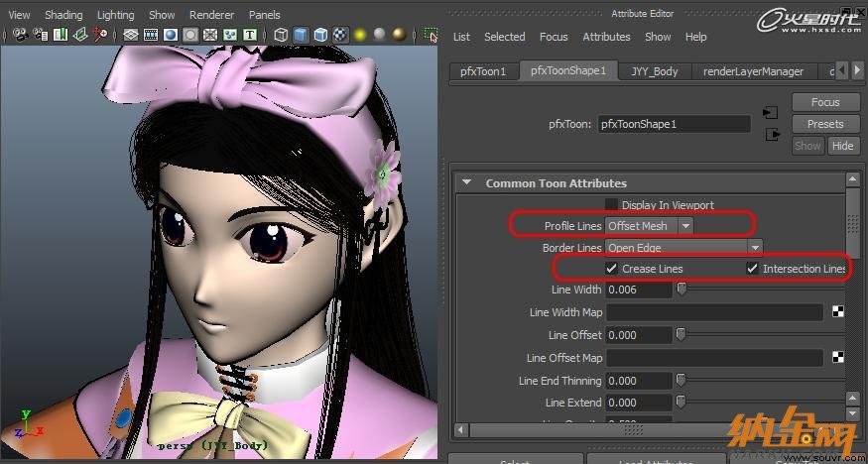This screenshot has height=464, width=868.
Task: Click the Line End Thinning slider handle
Action: click(681, 381)
